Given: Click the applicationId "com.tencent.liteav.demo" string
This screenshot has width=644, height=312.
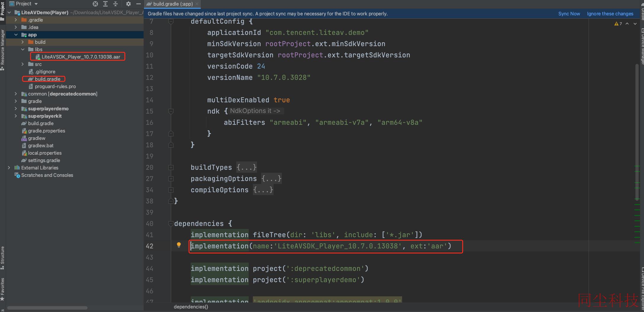Looking at the screenshot, I should tap(317, 33).
